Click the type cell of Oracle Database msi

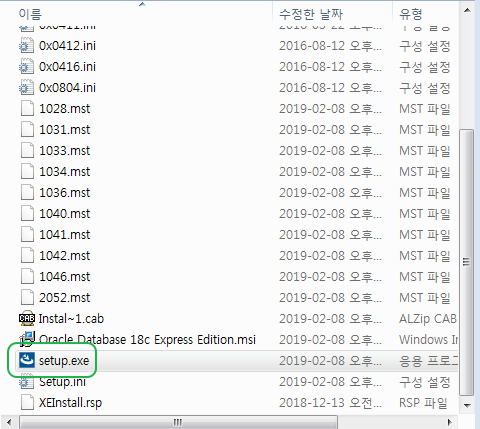[x=428, y=340]
